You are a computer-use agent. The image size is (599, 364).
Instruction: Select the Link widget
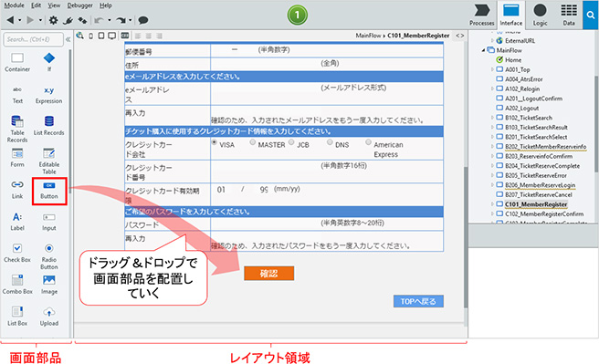17,190
